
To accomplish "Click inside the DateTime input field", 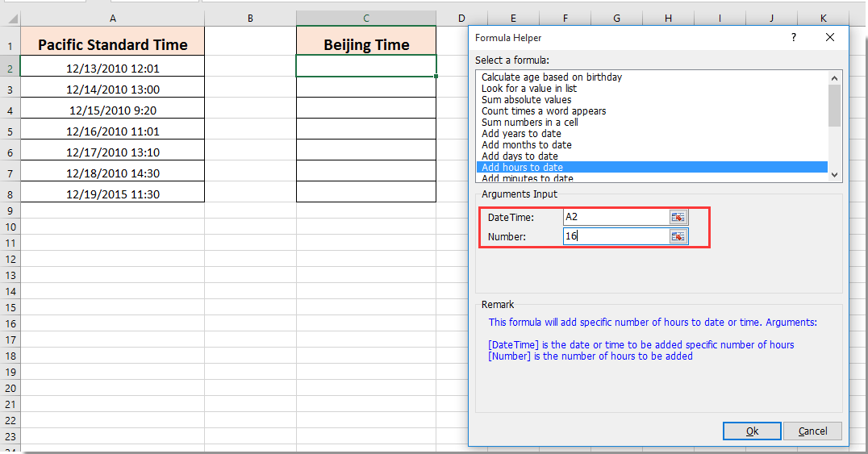I will tap(615, 217).
